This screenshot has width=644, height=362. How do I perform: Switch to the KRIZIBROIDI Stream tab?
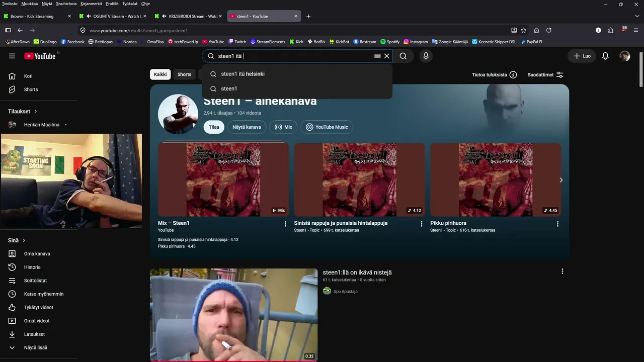pyautogui.click(x=189, y=16)
